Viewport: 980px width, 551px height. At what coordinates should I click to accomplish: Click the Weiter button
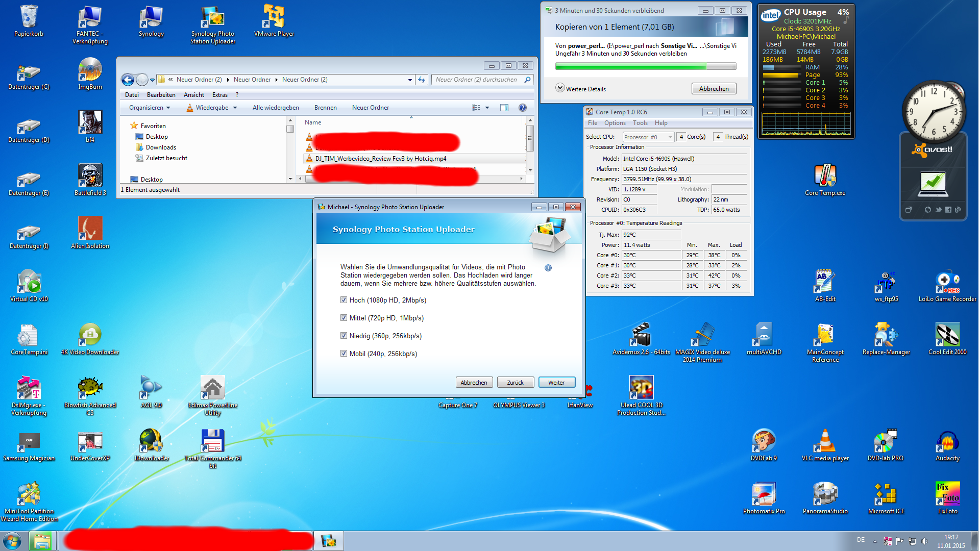click(x=556, y=383)
